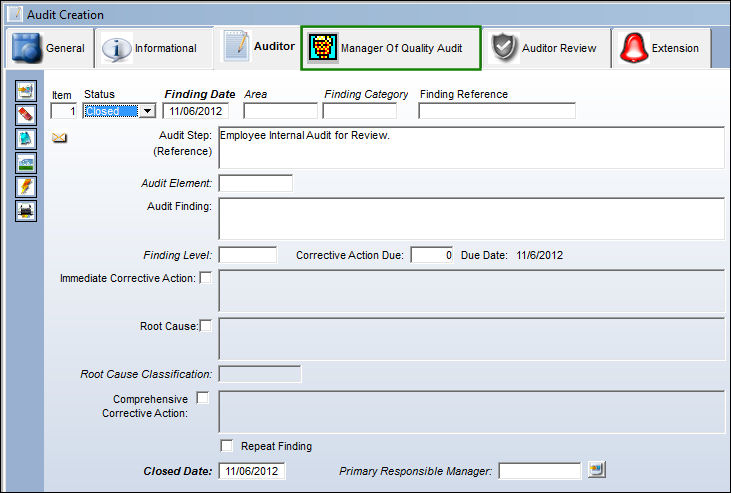Enable the Root Cause checkbox
This screenshot has width=731, height=493.
(x=206, y=326)
